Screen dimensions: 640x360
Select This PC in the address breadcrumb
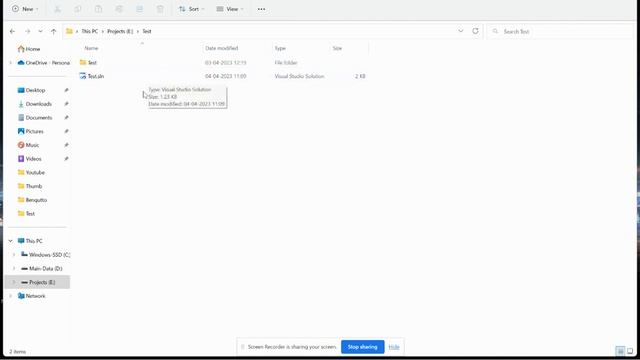click(x=89, y=31)
